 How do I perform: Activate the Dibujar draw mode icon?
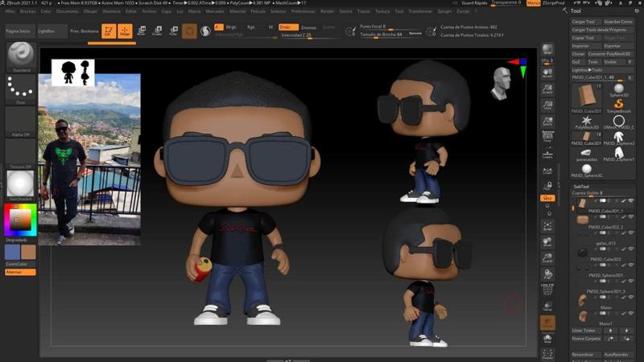coord(125,31)
